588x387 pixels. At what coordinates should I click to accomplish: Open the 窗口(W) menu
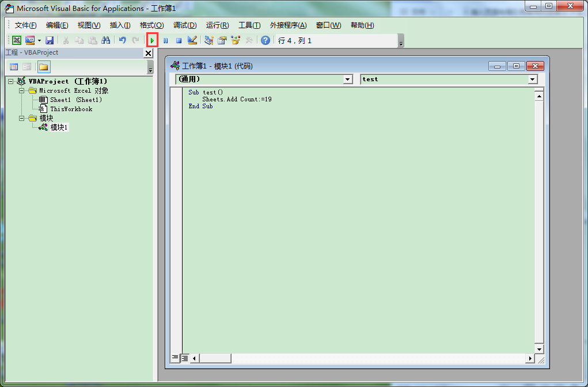click(328, 25)
